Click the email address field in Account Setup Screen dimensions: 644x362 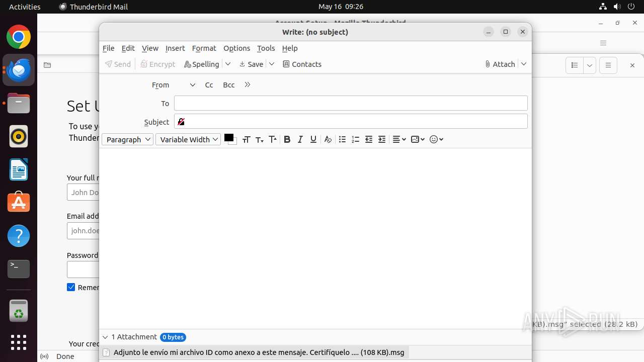coord(83,231)
